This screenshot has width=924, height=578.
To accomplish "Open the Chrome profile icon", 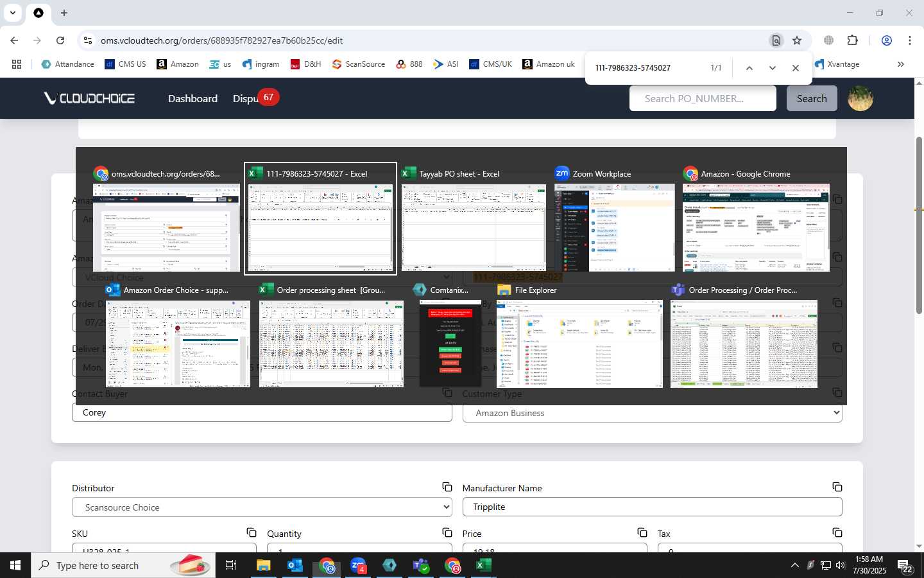I will coord(887,40).
